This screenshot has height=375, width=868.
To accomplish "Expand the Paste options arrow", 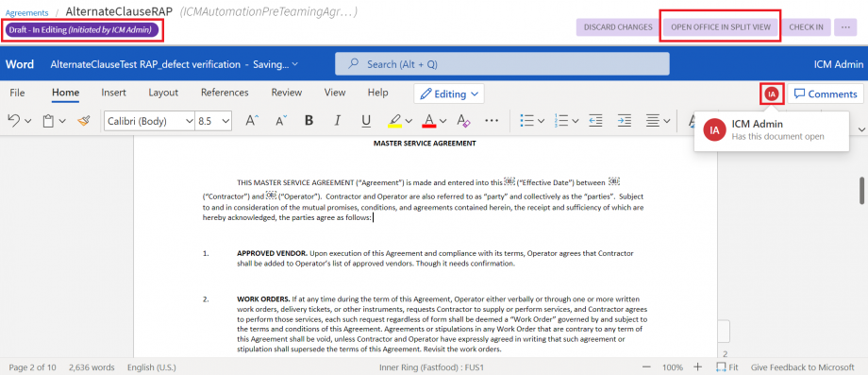I will click(62, 121).
